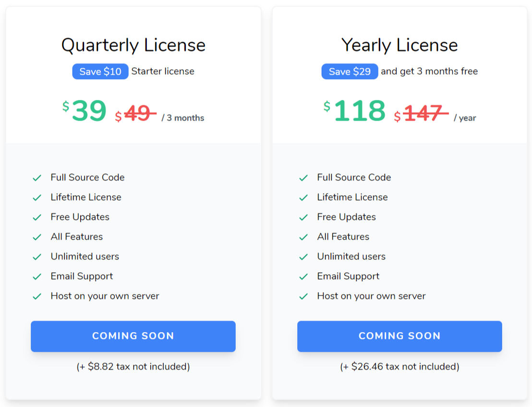Click the Save $10 badge
The width and height of the screenshot is (532, 407).
[100, 71]
